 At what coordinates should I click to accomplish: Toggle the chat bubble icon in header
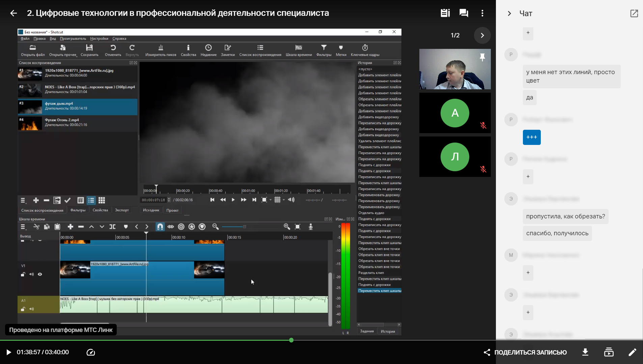(464, 13)
